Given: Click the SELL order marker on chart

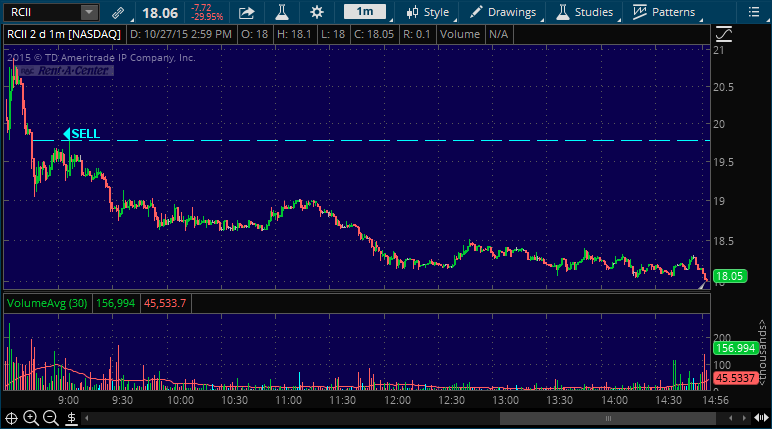Looking at the screenshot, I should [x=82, y=134].
